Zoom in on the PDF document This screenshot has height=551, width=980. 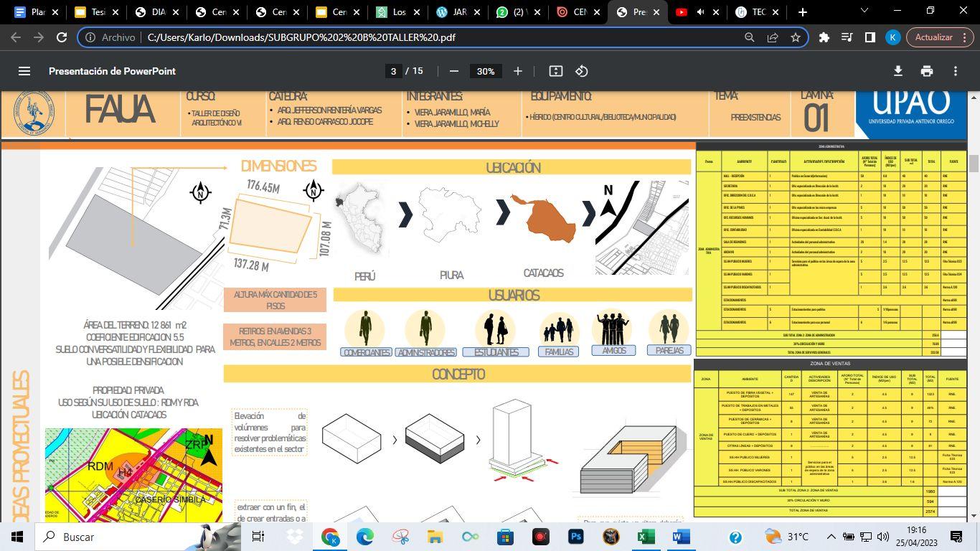(x=517, y=71)
